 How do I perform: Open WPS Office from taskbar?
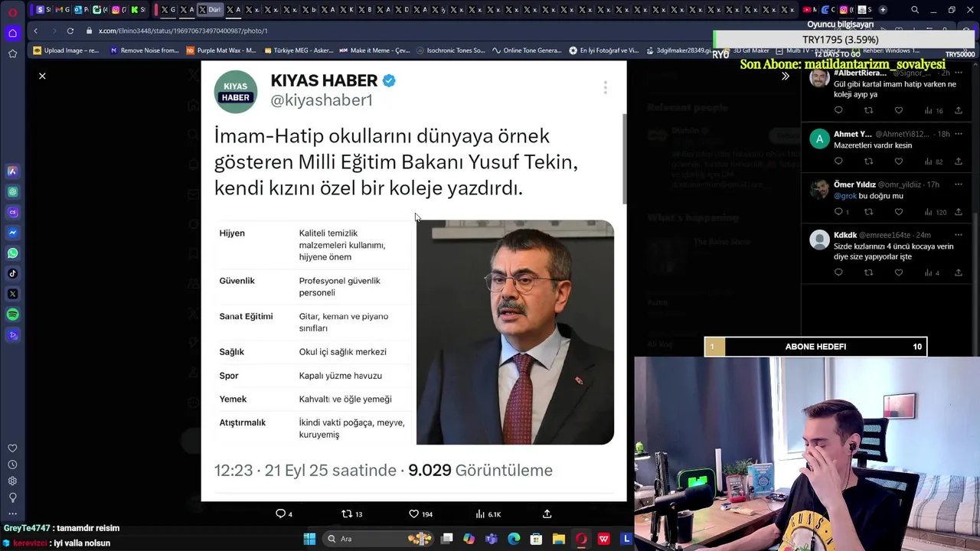(x=604, y=539)
